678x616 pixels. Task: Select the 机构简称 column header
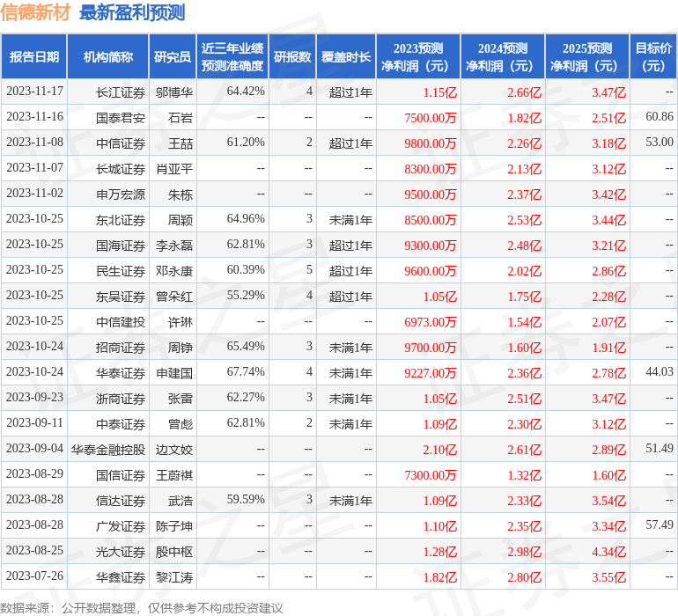pyautogui.click(x=108, y=56)
